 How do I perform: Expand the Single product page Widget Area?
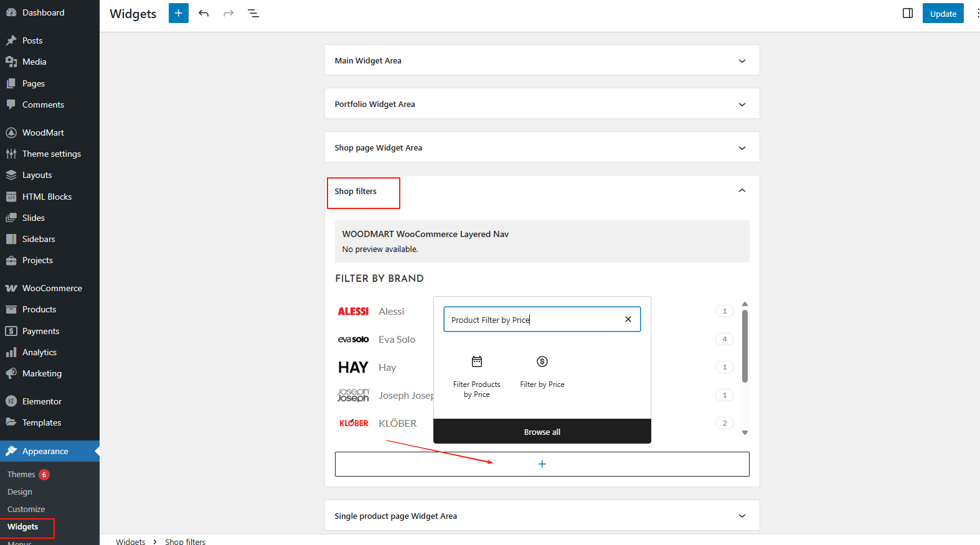742,516
